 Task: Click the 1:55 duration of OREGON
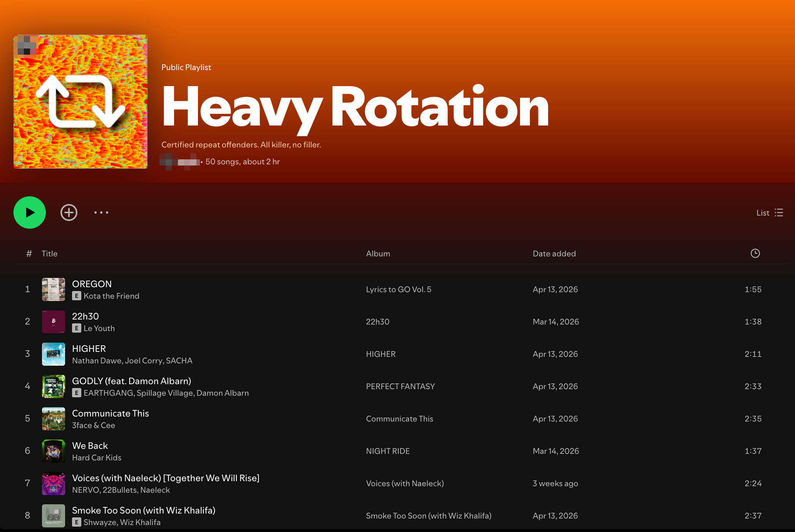point(753,289)
